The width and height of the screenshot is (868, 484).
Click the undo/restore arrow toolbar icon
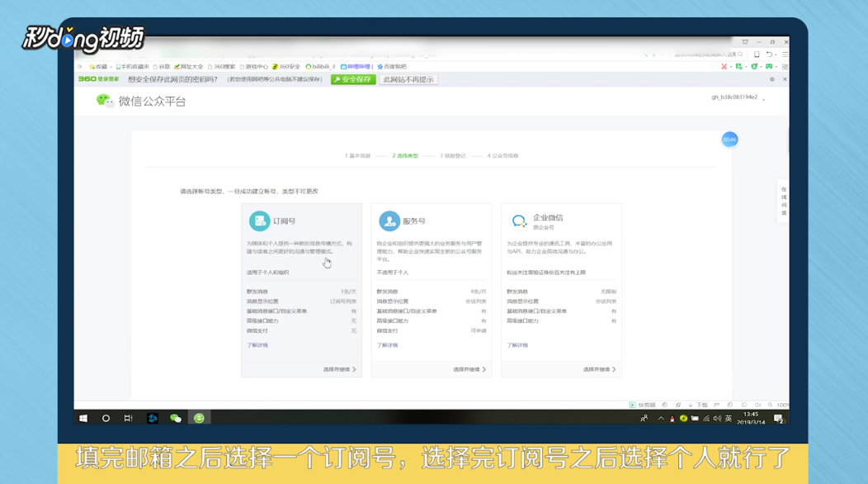tap(769, 55)
